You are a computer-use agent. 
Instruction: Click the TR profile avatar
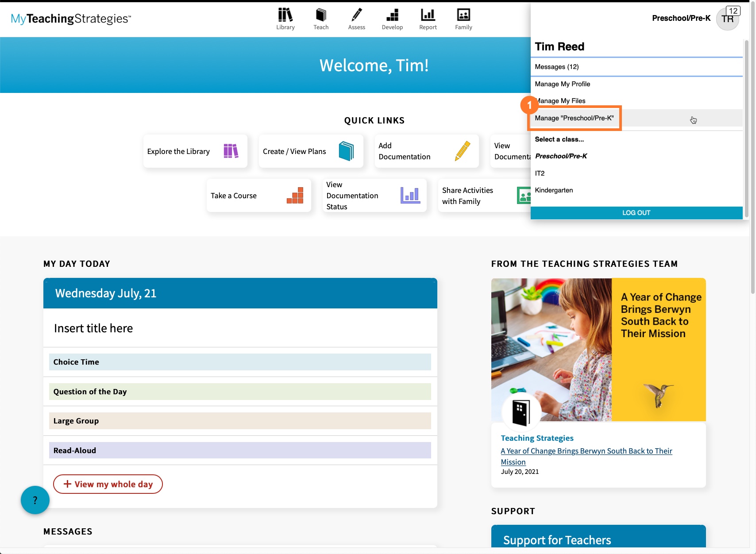[727, 19]
